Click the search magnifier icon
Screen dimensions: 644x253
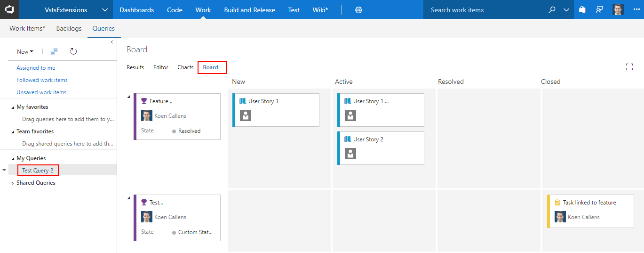(552, 10)
